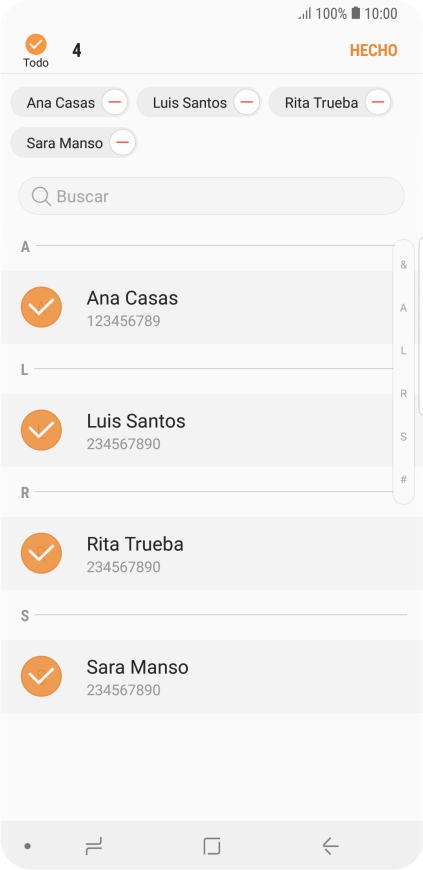Jump to letter L in index bar
The width and height of the screenshot is (423, 870).
(404, 351)
